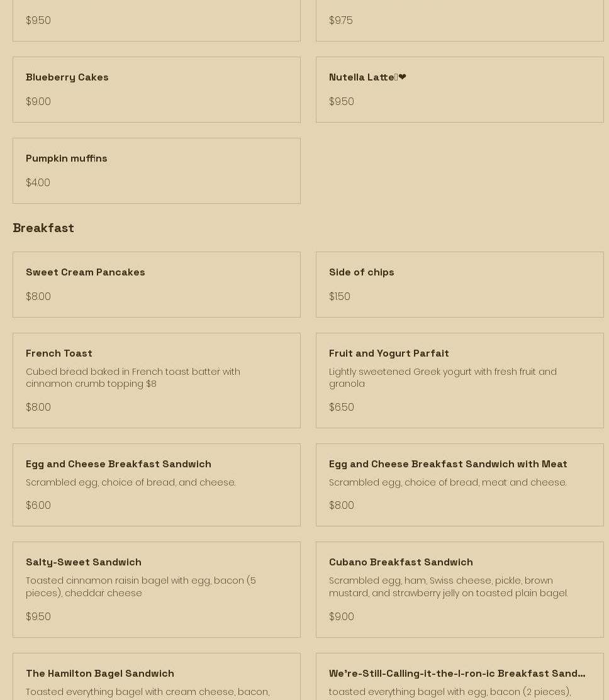609x700 pixels.
Task: Click the Cubano sandwich description text
Action: [x=448, y=586]
